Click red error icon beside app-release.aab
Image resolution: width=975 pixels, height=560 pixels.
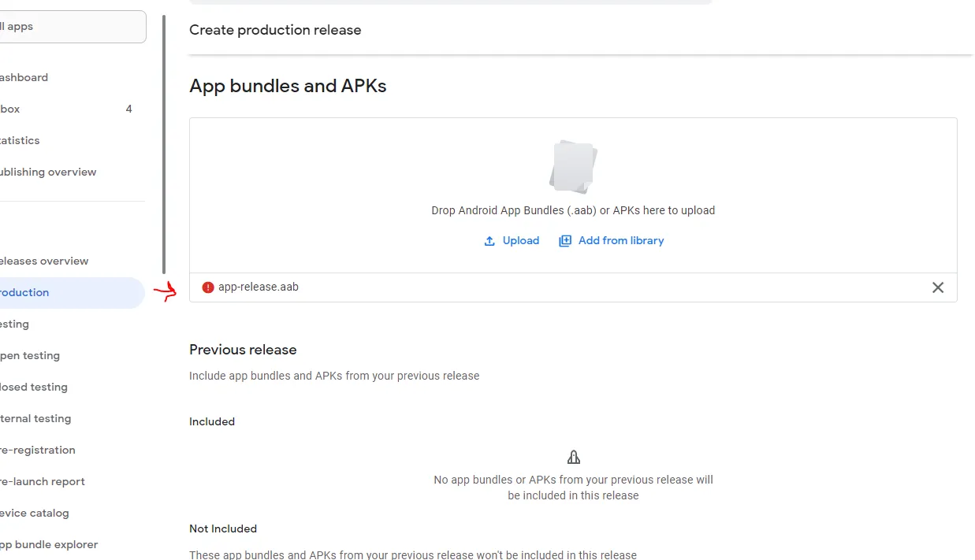click(x=208, y=287)
